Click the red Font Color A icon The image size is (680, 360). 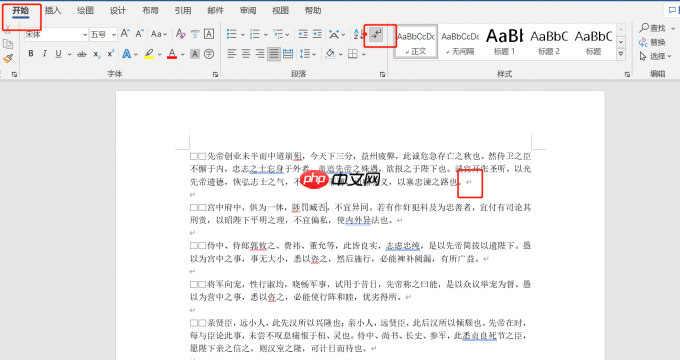[x=172, y=54]
